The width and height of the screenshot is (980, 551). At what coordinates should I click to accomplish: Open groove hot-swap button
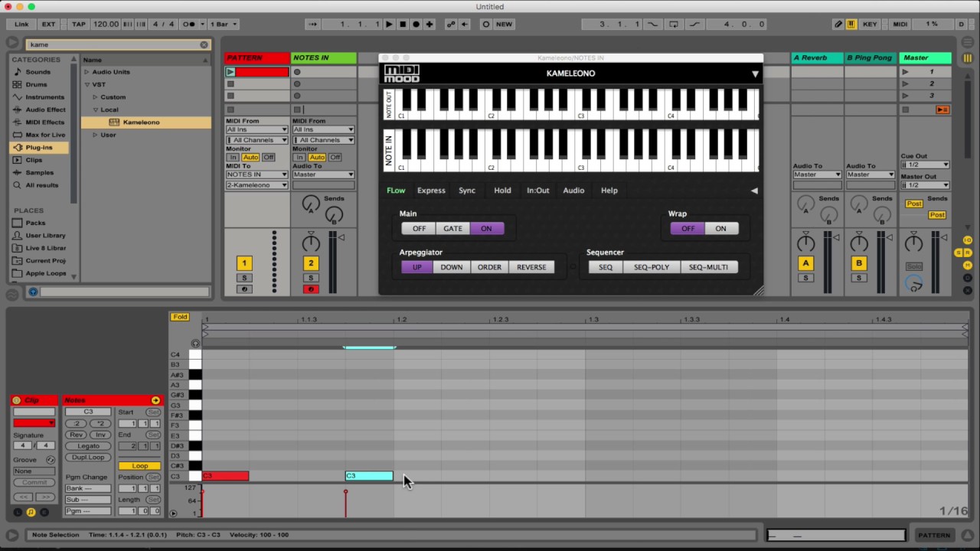51,460
